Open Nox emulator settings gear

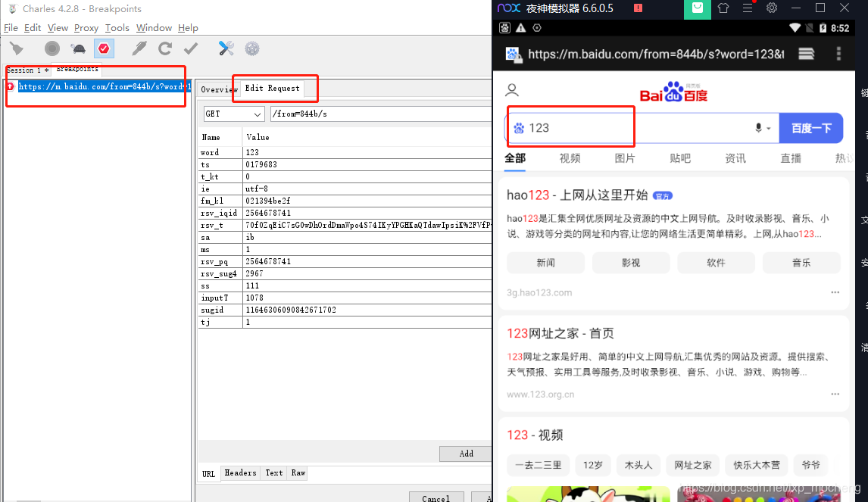tap(772, 8)
